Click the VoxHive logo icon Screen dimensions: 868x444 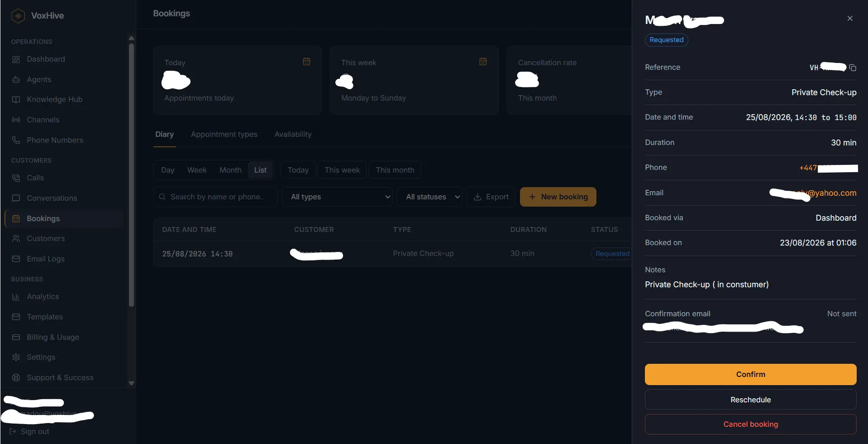18,16
